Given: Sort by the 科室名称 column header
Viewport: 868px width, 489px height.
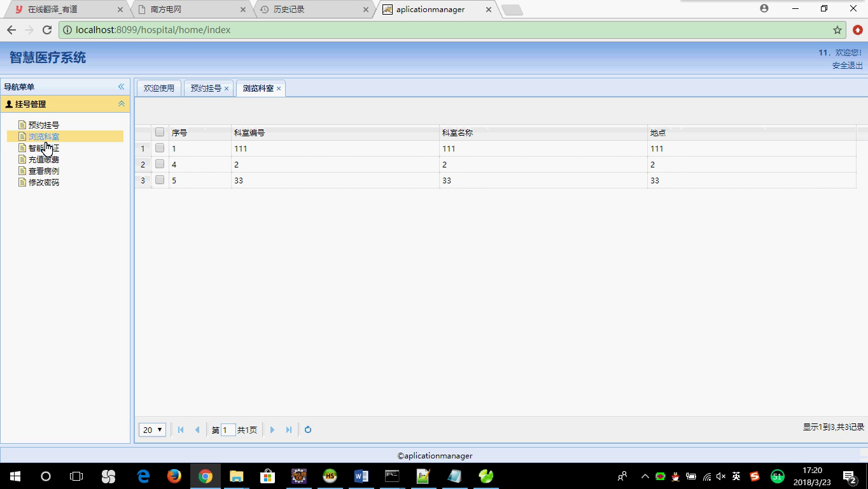Looking at the screenshot, I should [543, 132].
